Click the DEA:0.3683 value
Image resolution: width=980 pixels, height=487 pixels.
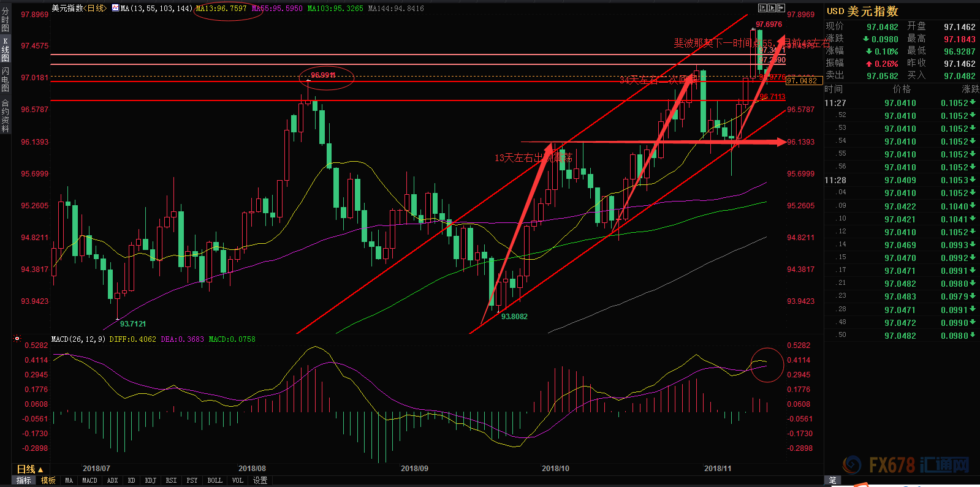pyautogui.click(x=182, y=339)
